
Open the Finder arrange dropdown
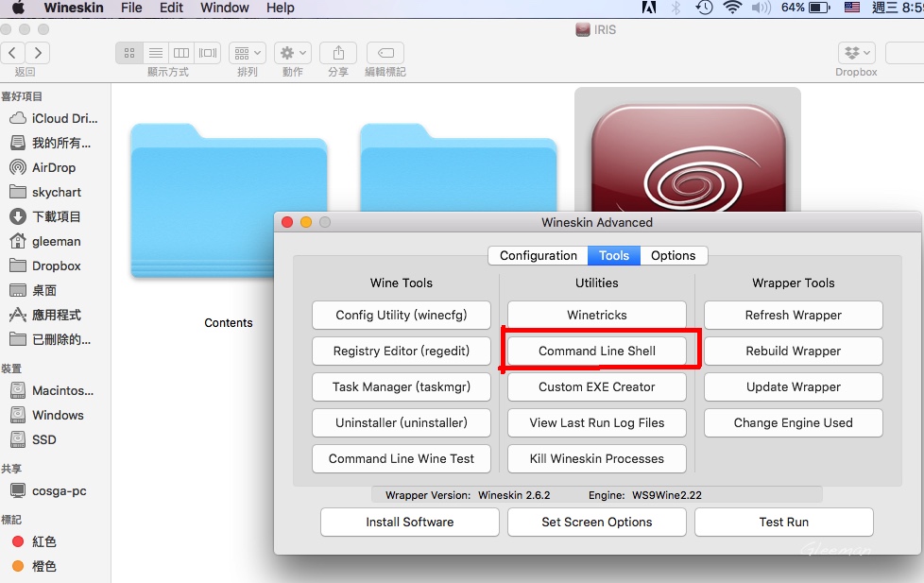tap(248, 53)
